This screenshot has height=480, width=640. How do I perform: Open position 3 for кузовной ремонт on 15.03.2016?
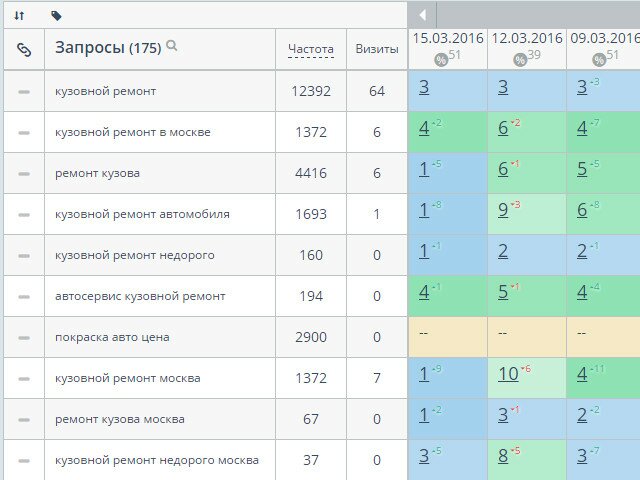click(x=424, y=87)
